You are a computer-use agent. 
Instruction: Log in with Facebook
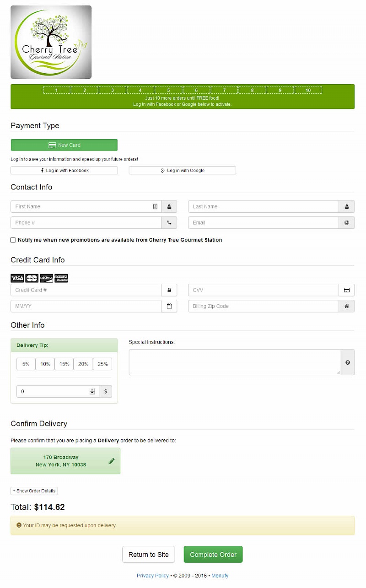pyautogui.click(x=64, y=170)
